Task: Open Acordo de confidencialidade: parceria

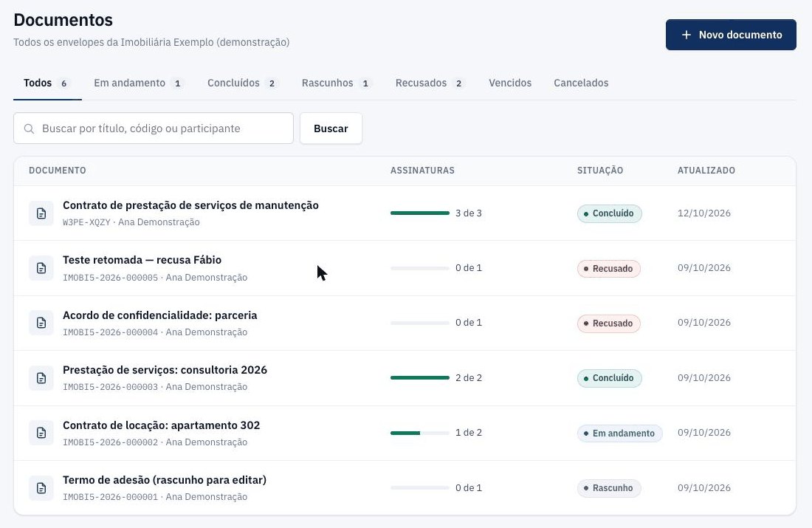Action: coord(160,315)
